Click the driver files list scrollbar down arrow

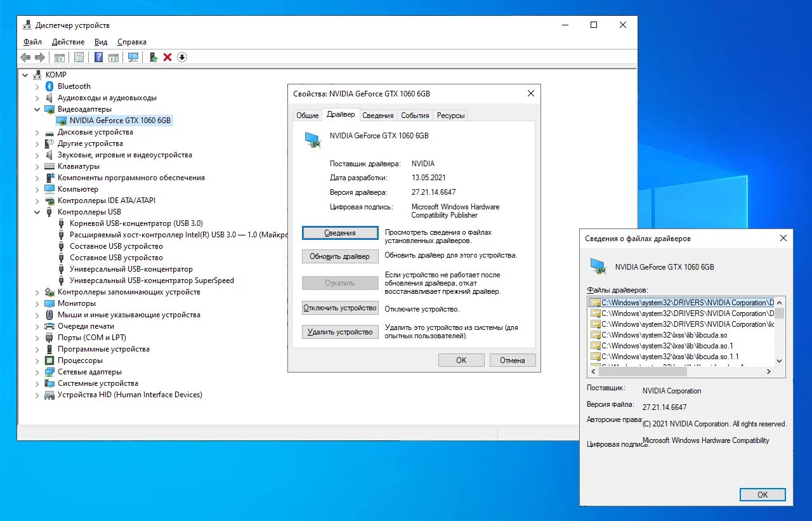tap(780, 360)
